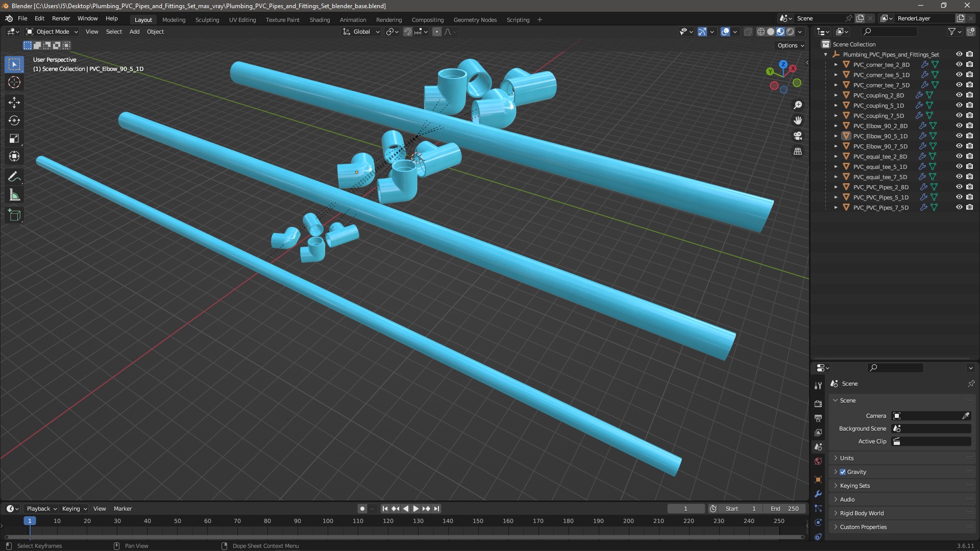The width and height of the screenshot is (980, 551).
Task: Open the Object Mode dropdown
Action: tap(52, 32)
